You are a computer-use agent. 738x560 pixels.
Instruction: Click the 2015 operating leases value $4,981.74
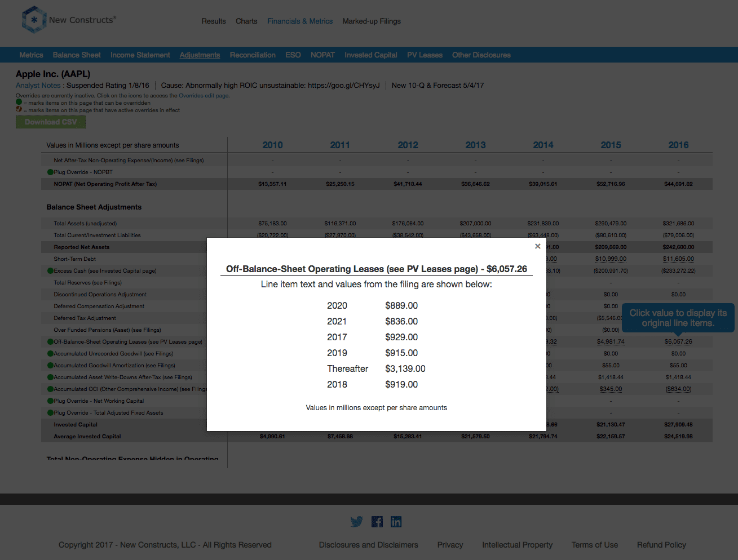point(611,342)
